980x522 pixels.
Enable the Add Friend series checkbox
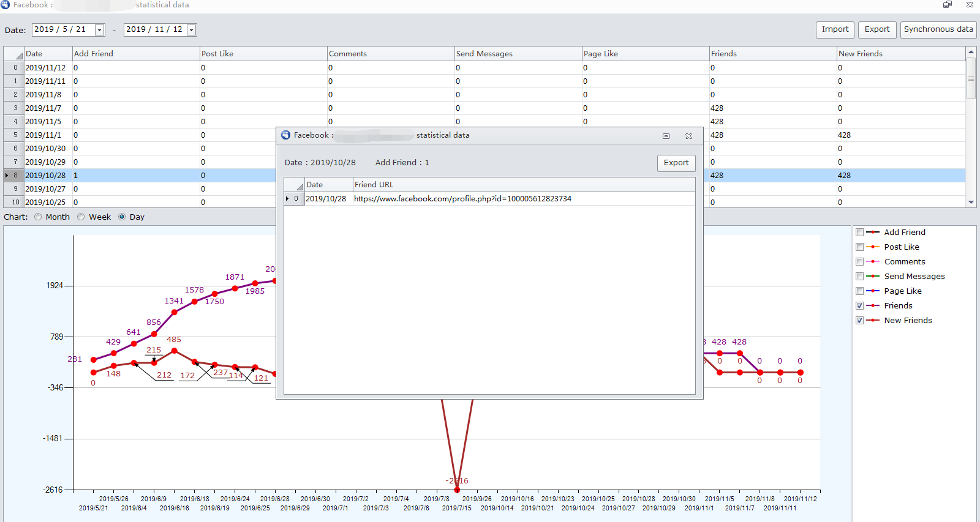click(x=860, y=233)
